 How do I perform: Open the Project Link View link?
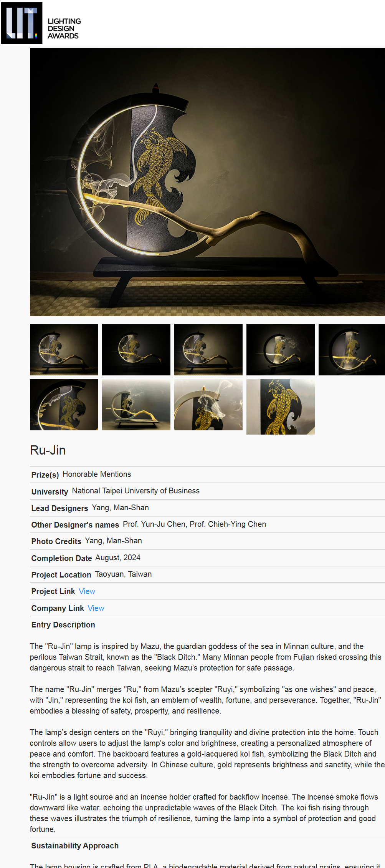87,591
